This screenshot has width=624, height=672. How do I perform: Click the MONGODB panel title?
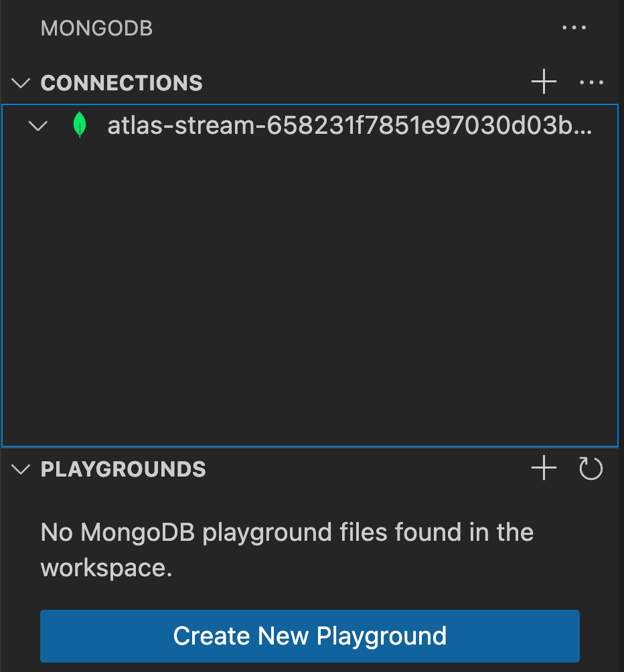click(96, 28)
